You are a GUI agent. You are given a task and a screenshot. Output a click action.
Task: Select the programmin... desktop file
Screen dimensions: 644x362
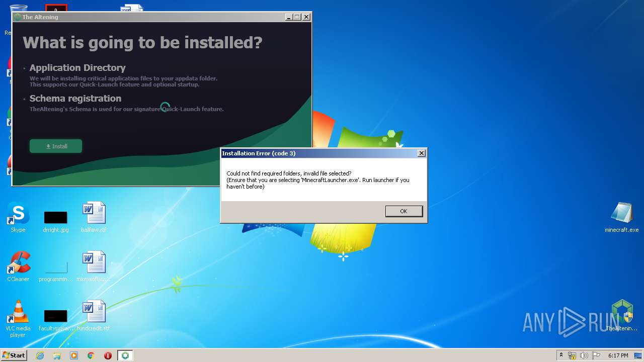click(x=55, y=270)
